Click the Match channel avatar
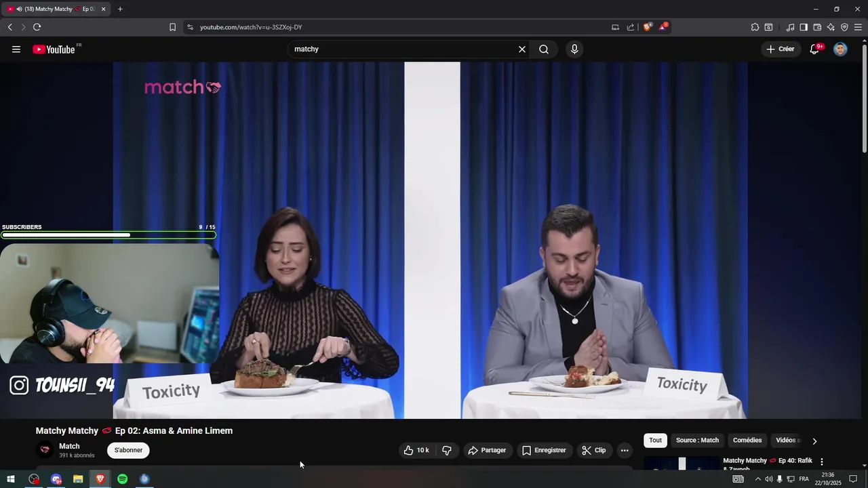The width and height of the screenshot is (868, 488). 45,450
